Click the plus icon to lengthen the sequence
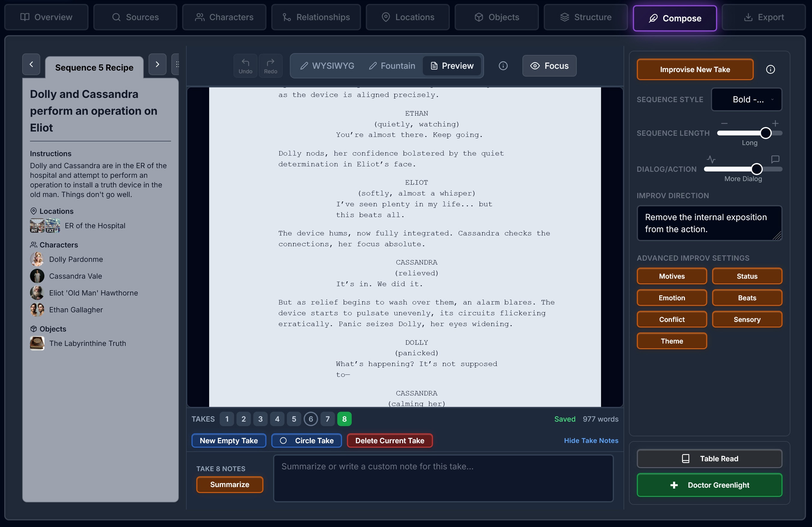Viewport: 812px width, 527px height. click(x=775, y=123)
